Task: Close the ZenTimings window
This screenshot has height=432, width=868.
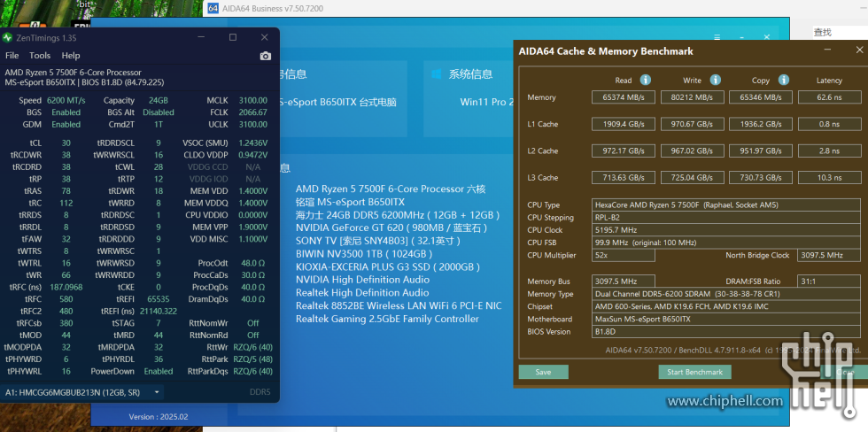Action: coord(265,37)
